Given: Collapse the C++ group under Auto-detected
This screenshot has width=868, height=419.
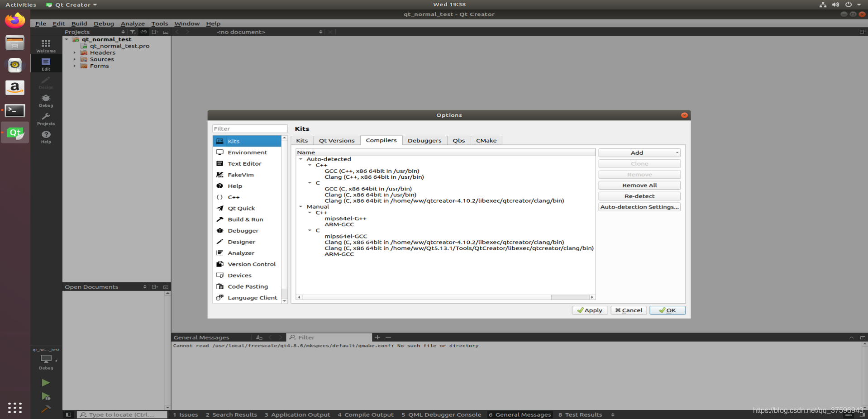Looking at the screenshot, I should (x=310, y=165).
